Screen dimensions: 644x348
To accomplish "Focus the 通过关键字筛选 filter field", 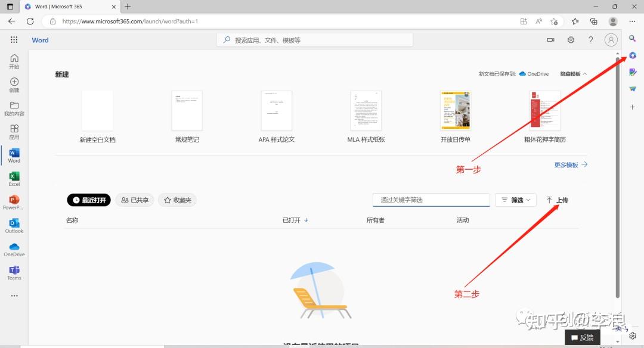I will click(x=431, y=200).
